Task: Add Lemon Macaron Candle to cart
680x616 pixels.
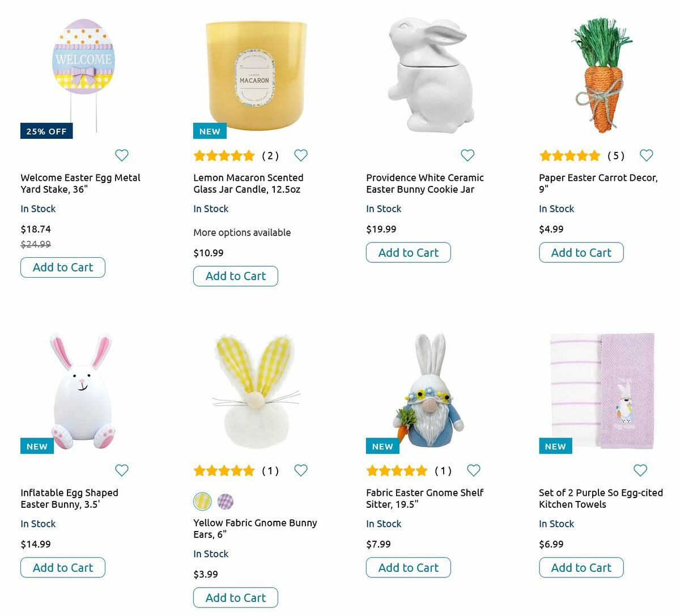Action: [236, 276]
